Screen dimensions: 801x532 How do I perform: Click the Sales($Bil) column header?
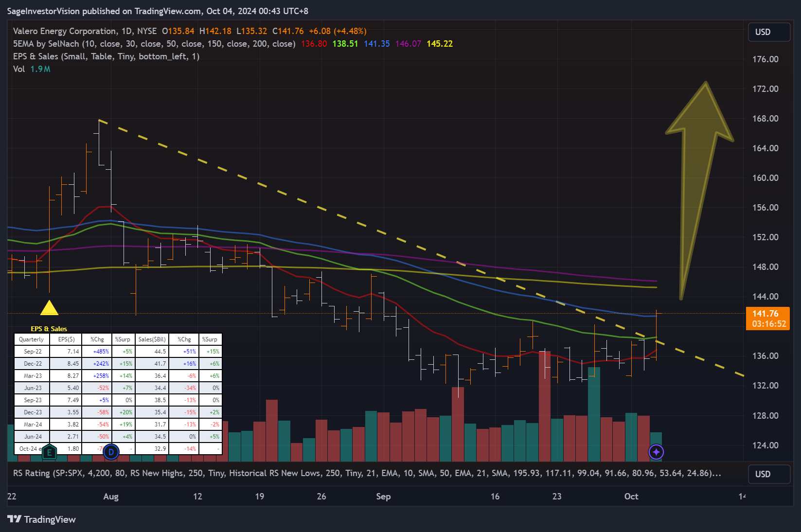pos(152,339)
